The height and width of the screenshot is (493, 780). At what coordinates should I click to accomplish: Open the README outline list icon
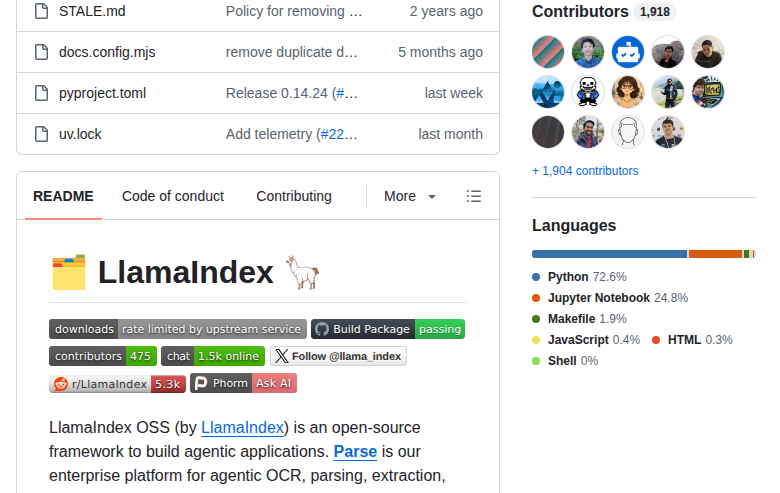[474, 196]
